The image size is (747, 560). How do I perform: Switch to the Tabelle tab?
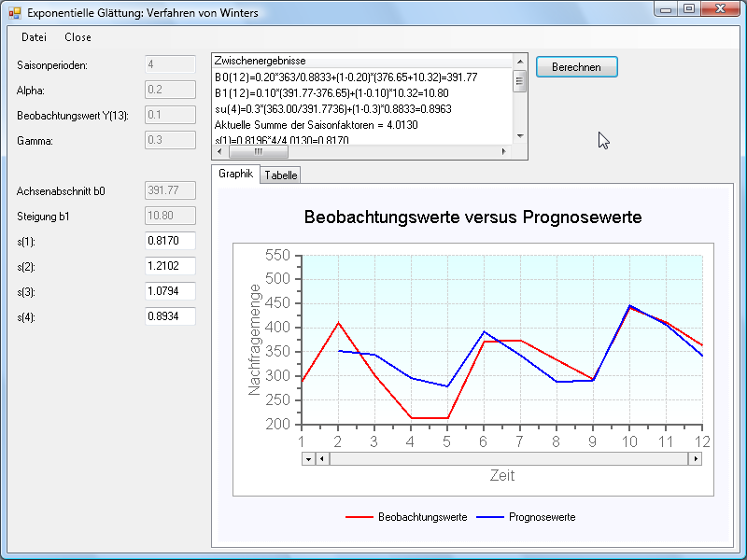pyautogui.click(x=281, y=175)
